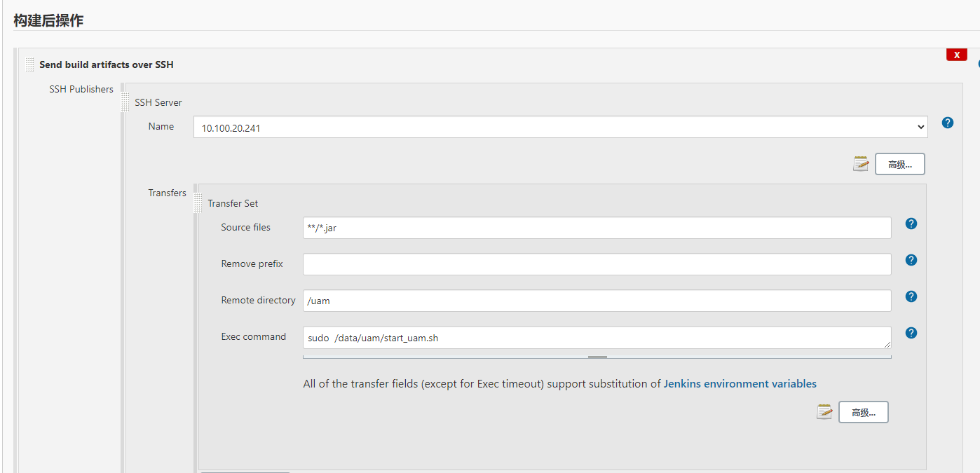This screenshot has width=980, height=473.
Task: Click notepad icon beside SSH Server 高级 button
Action: click(861, 164)
